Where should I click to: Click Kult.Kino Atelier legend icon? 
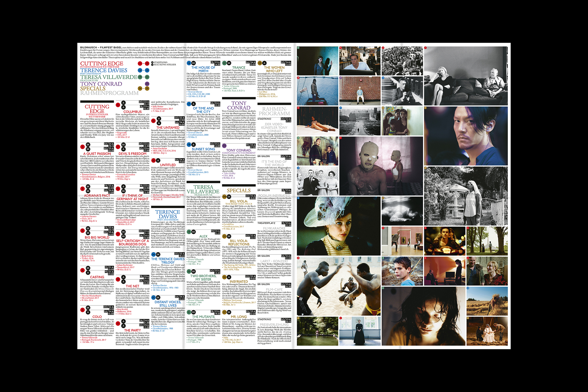click(x=152, y=65)
